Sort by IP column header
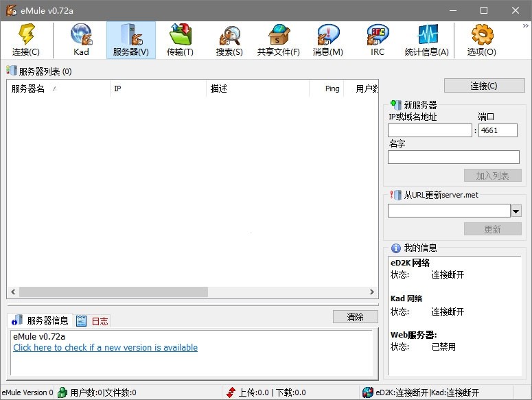The width and height of the screenshot is (532, 400). pos(158,89)
